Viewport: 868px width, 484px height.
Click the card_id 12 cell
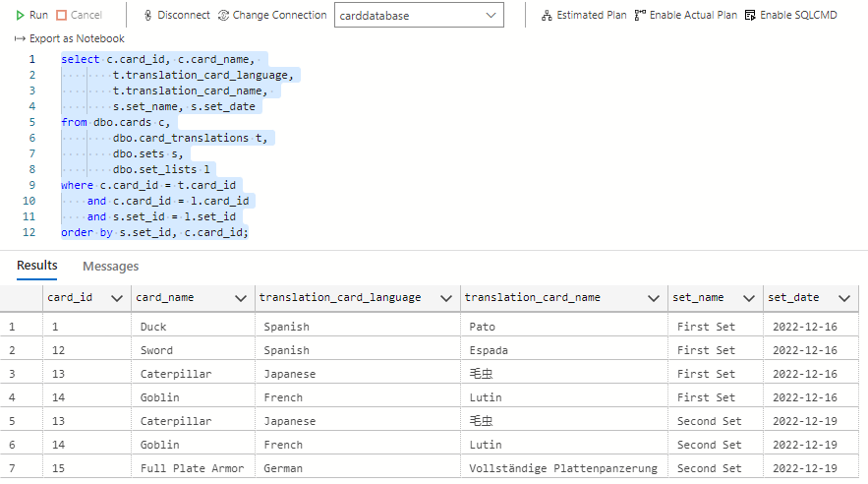click(x=87, y=350)
